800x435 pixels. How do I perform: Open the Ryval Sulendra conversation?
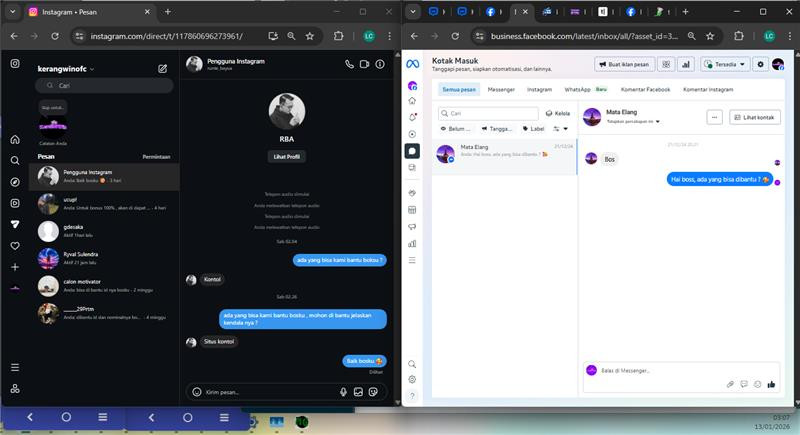click(104, 259)
